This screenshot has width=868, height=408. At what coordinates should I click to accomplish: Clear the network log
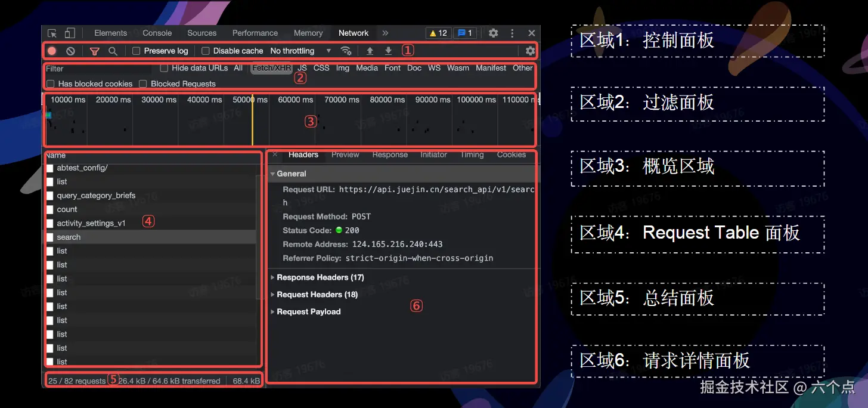click(x=70, y=51)
